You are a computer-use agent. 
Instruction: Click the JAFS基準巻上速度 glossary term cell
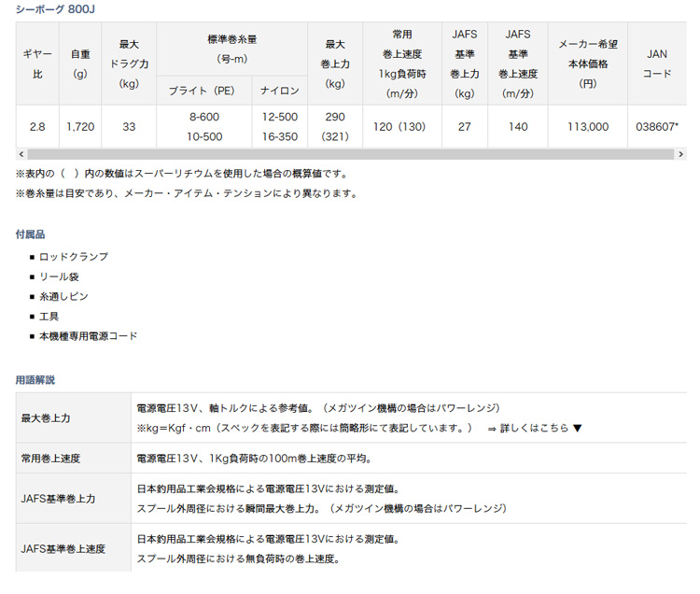[74, 548]
